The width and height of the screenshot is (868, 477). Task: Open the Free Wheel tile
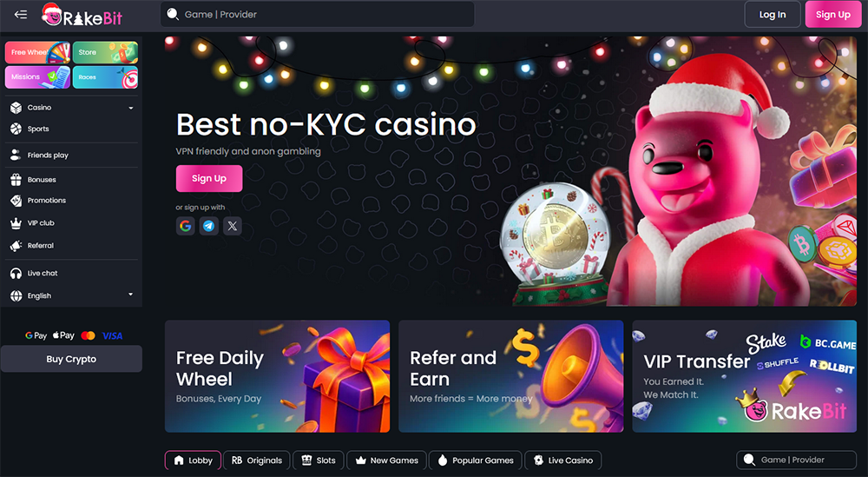click(x=37, y=53)
